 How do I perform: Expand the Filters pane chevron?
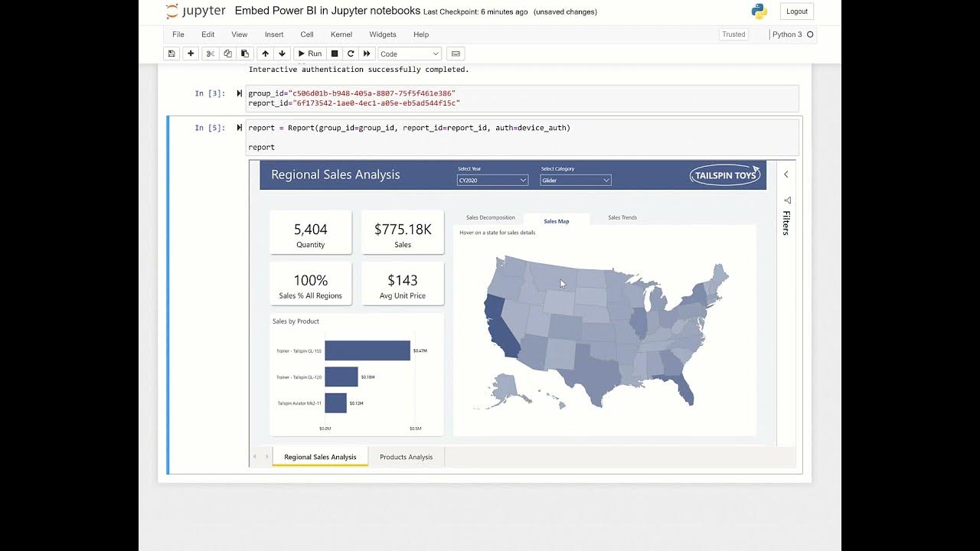tap(786, 174)
